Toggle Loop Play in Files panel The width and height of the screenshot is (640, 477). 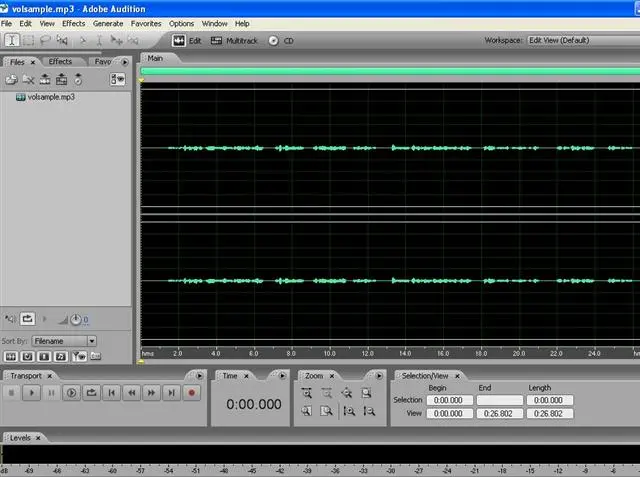tap(28, 319)
